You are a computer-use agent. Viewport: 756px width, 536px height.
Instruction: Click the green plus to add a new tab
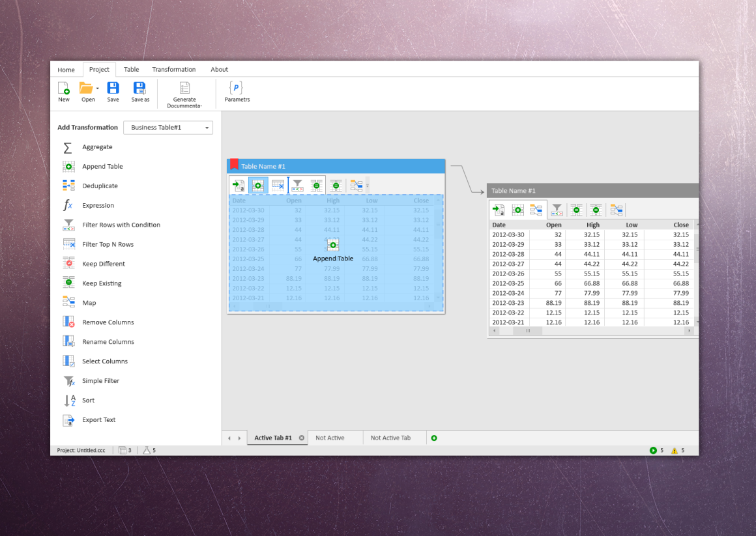pos(434,438)
